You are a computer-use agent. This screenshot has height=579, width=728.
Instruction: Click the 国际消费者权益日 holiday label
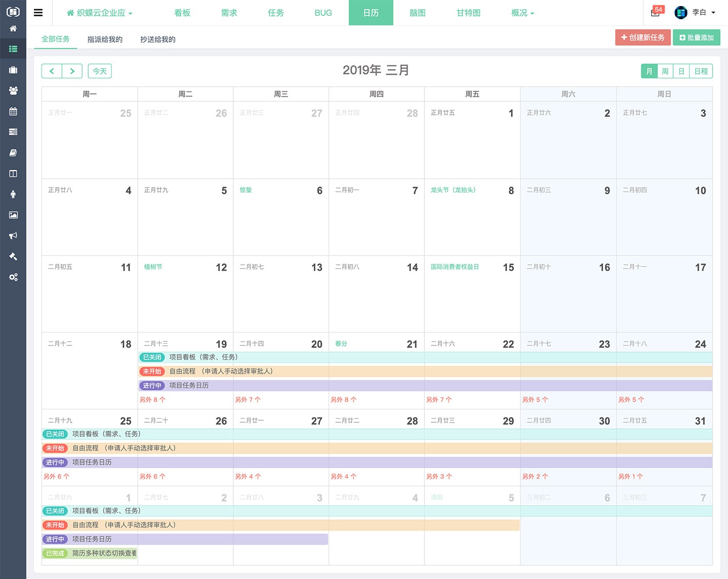[x=455, y=267]
